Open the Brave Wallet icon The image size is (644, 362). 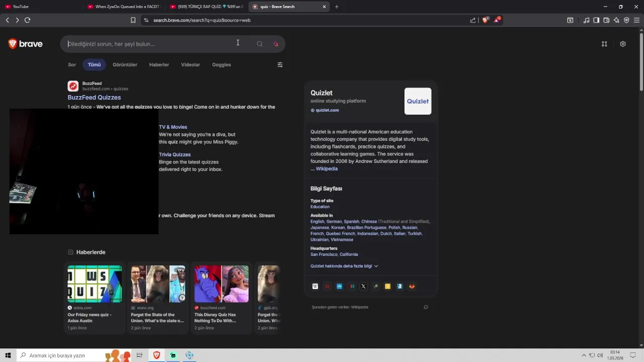pos(606,20)
